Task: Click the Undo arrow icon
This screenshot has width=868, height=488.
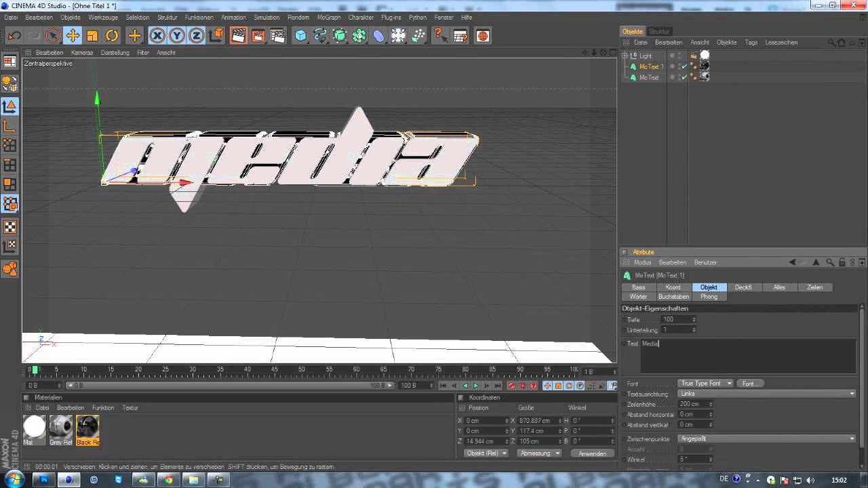Action: coord(14,36)
